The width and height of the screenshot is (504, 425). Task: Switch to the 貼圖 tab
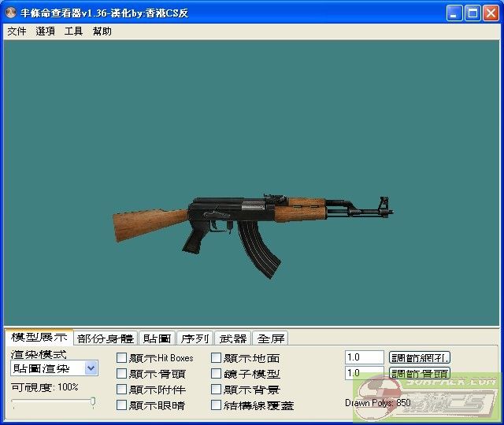click(157, 338)
